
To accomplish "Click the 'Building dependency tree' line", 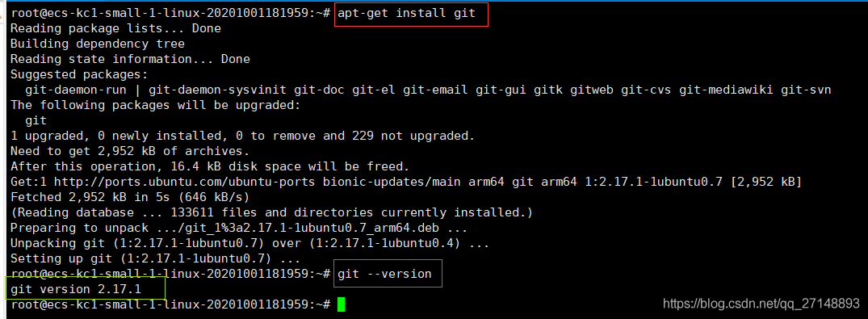I will tap(98, 44).
